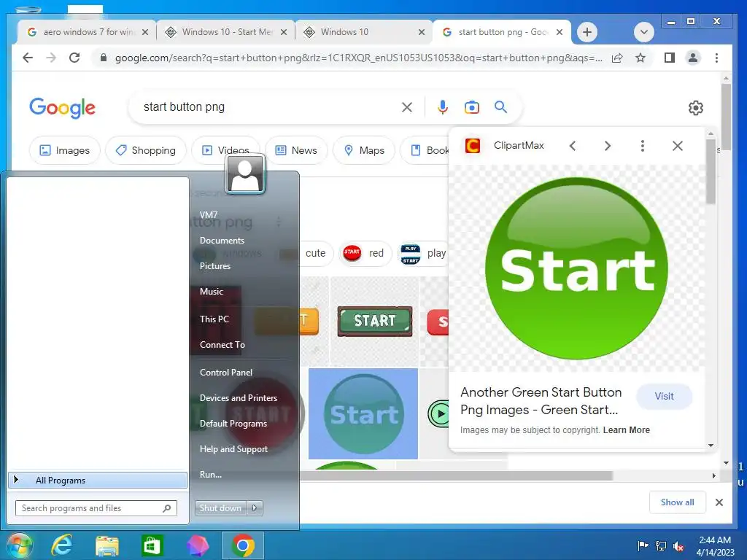The image size is (747, 560).
Task: Select the play start button suggestion chip
Action: tap(424, 253)
